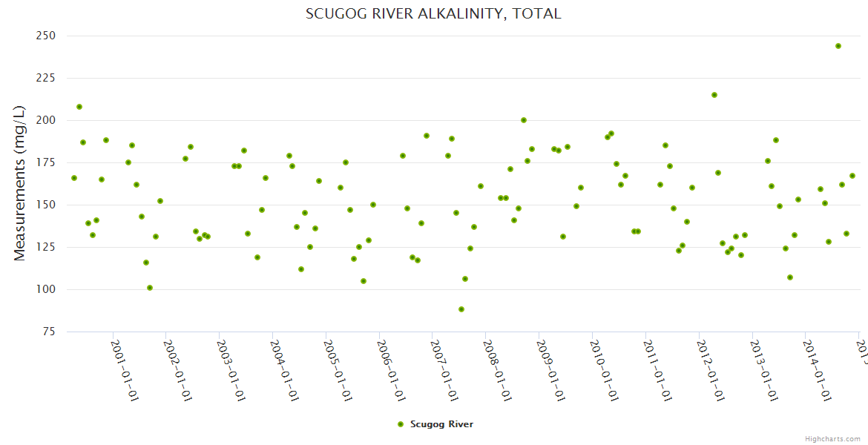Click the green Scugog River legend marker
This screenshot has height=445, width=868.
pos(401,424)
